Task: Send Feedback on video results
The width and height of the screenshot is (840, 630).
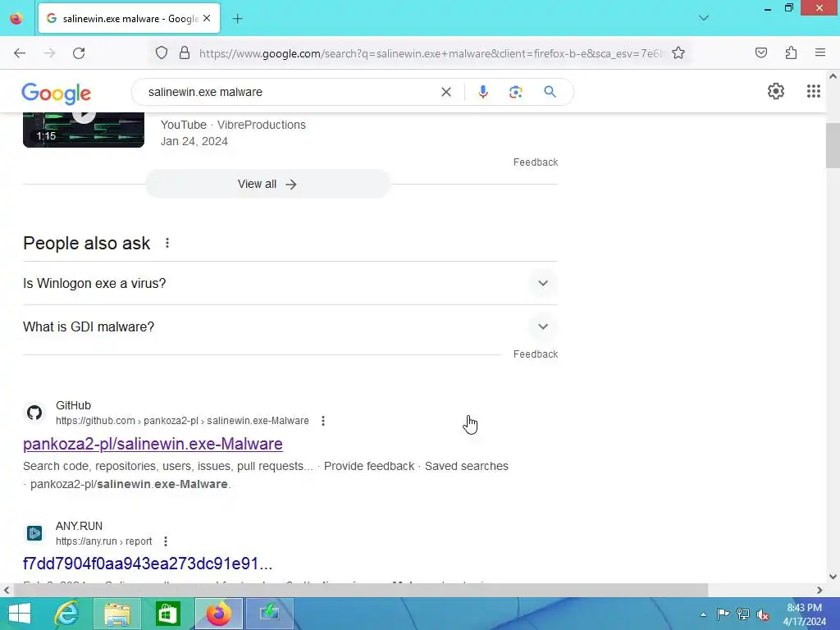Action: [535, 162]
